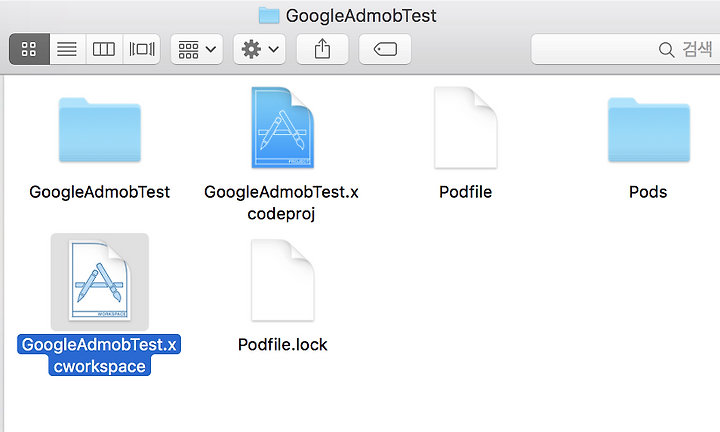Select the GoogleAdmobTest.xcodeproj project icon
Screen dimensions: 720x432
[282, 128]
